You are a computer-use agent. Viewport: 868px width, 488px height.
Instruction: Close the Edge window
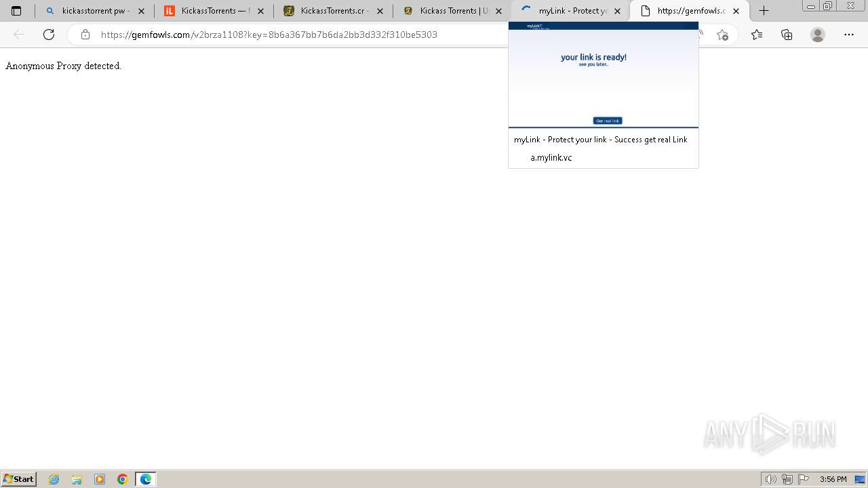(851, 6)
